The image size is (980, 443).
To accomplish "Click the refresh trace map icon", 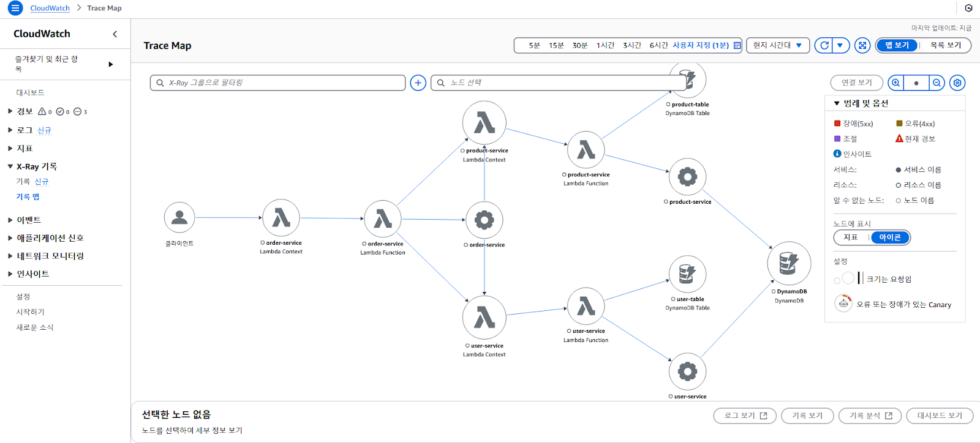I will 824,45.
